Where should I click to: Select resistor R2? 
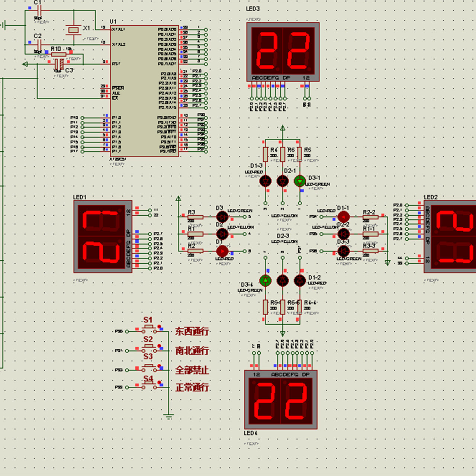tap(195, 251)
